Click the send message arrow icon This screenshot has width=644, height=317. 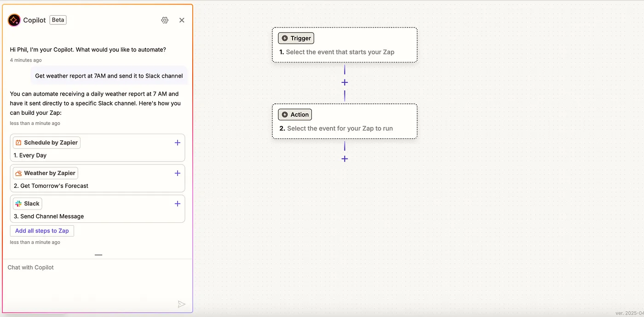pos(182,304)
